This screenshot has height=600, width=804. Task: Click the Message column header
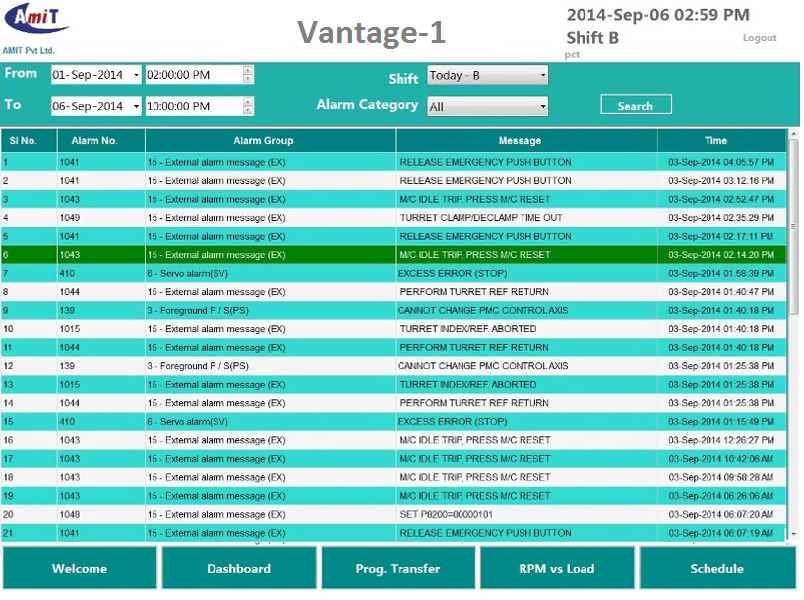click(x=527, y=141)
